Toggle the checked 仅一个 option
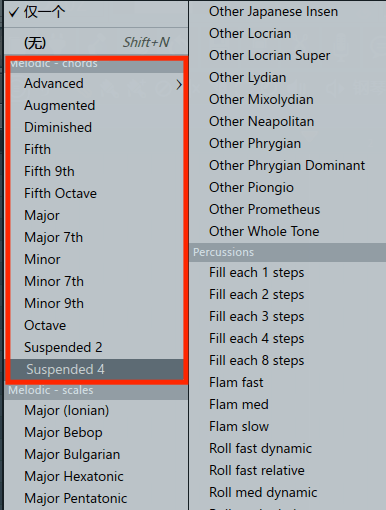Screen dimensions: 386x510 (96, 13)
